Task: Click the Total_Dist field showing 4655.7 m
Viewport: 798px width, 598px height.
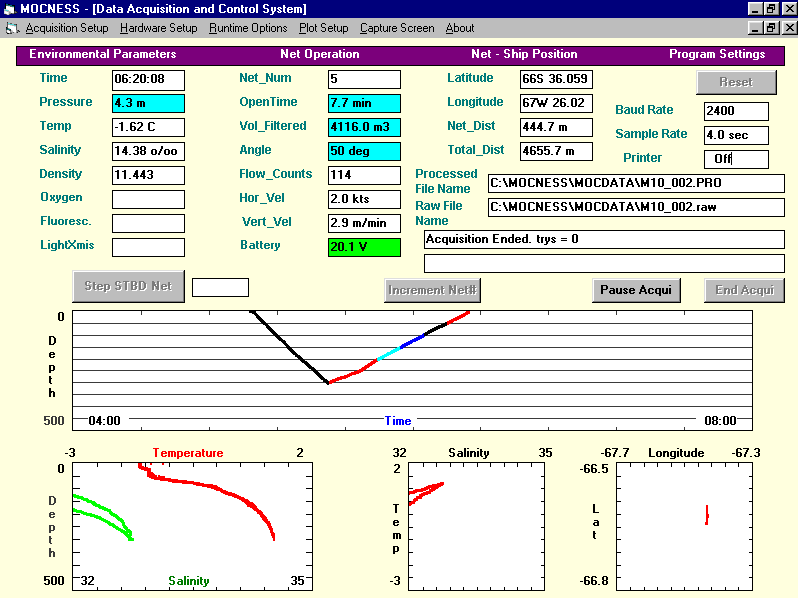Action: (556, 151)
